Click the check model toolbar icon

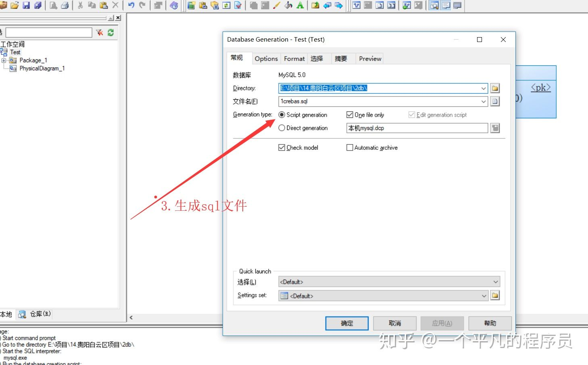238,5
